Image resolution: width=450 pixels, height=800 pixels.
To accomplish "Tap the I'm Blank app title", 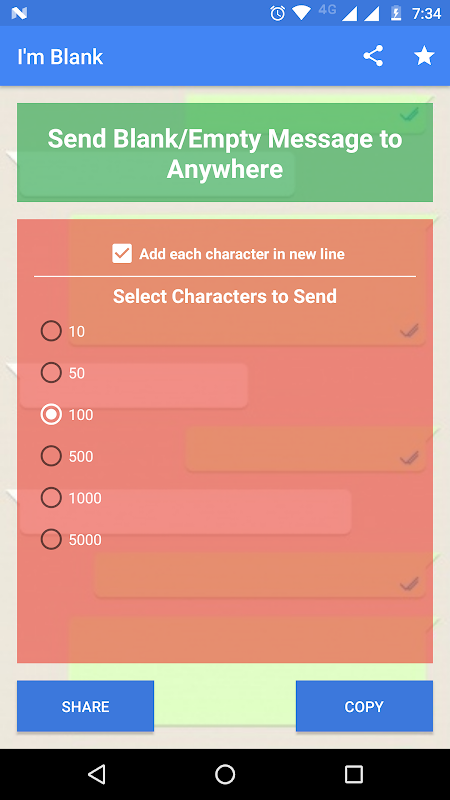I will click(x=60, y=57).
